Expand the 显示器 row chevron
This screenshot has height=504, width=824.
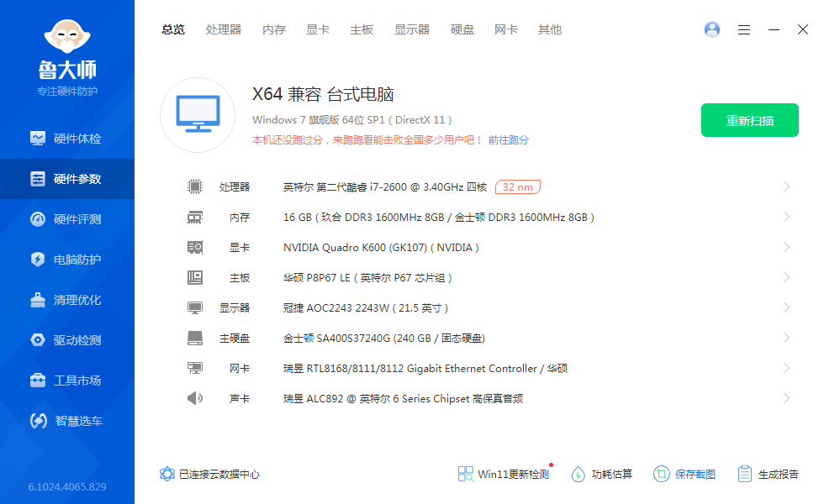787,307
